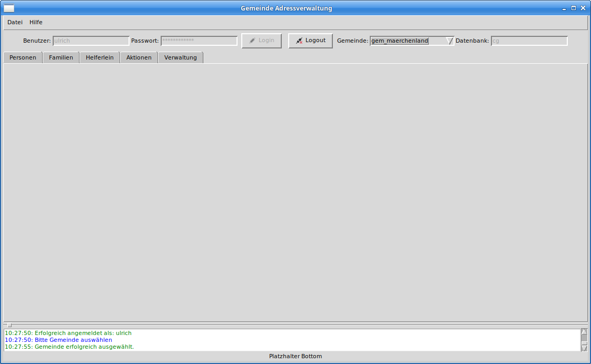Go to the Helferlein tab
Screen dimensions: 591x364
(100, 57)
